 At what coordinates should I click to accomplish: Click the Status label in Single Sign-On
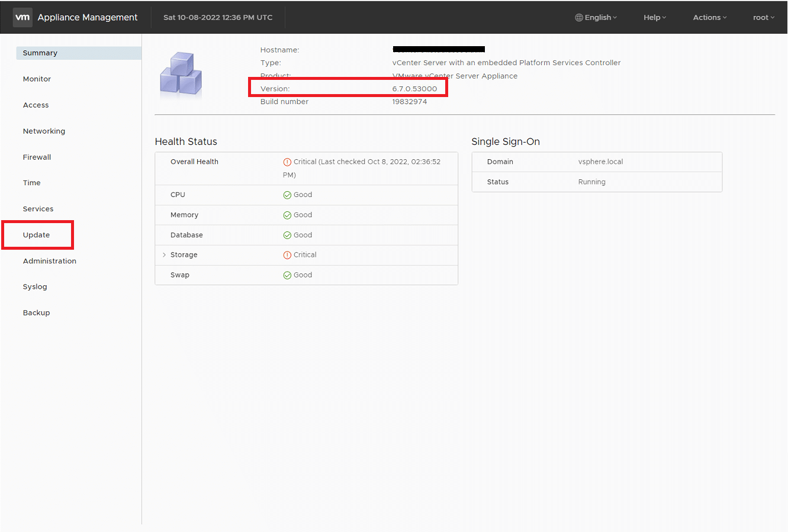(497, 182)
